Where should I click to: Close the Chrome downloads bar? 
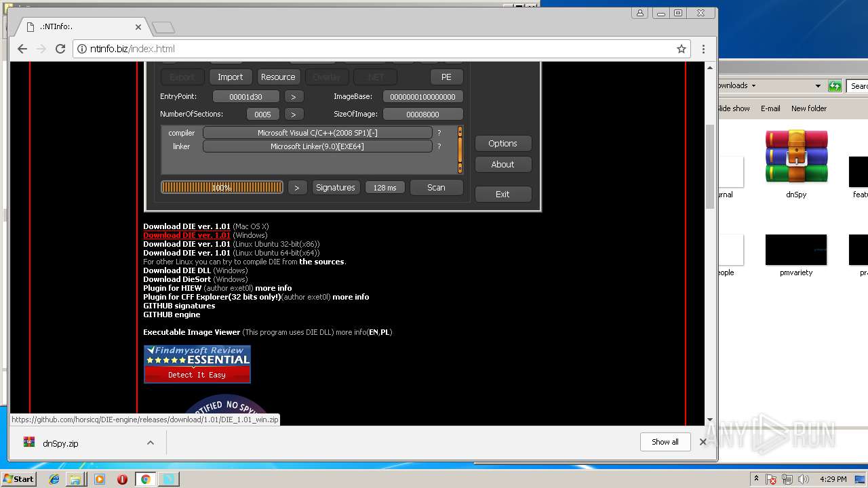tap(703, 442)
